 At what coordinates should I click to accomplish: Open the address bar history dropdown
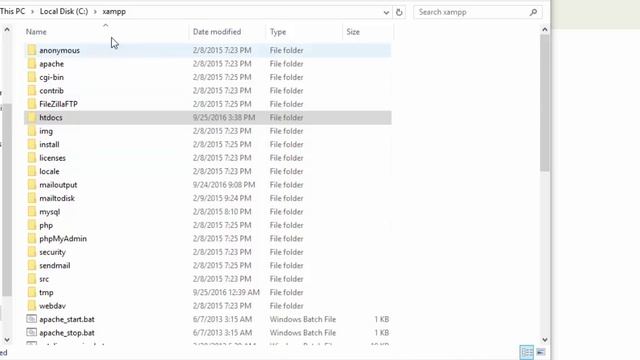click(x=386, y=12)
